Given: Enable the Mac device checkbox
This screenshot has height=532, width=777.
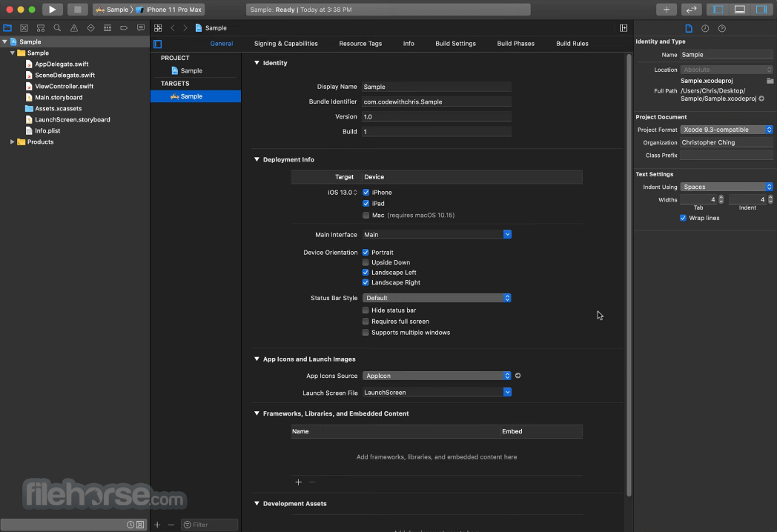Looking at the screenshot, I should point(366,215).
